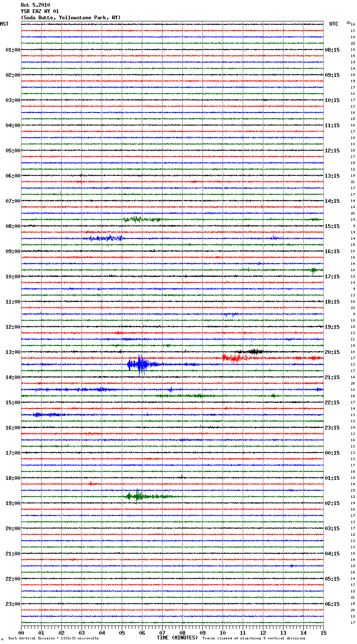
Task: Click the "13:15" UTC time label
Action: (x=332, y=176)
